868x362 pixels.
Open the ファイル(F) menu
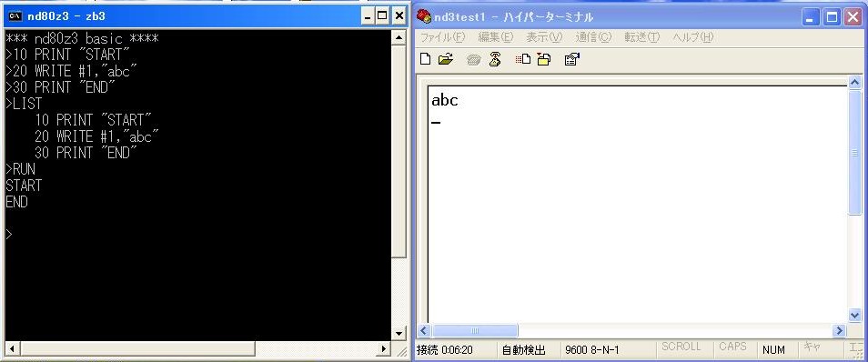(x=442, y=37)
